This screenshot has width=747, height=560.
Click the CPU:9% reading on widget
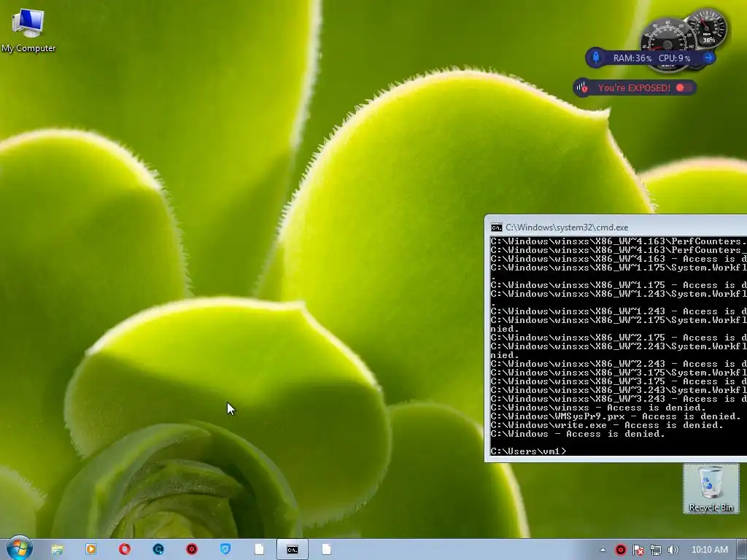[x=674, y=58]
